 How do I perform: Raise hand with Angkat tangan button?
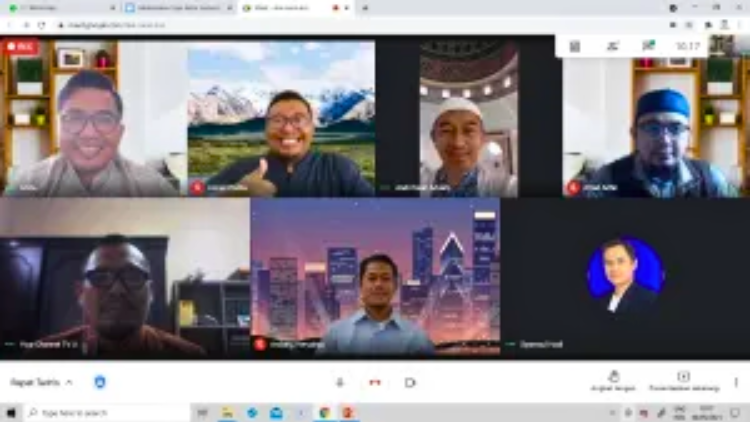(x=613, y=381)
